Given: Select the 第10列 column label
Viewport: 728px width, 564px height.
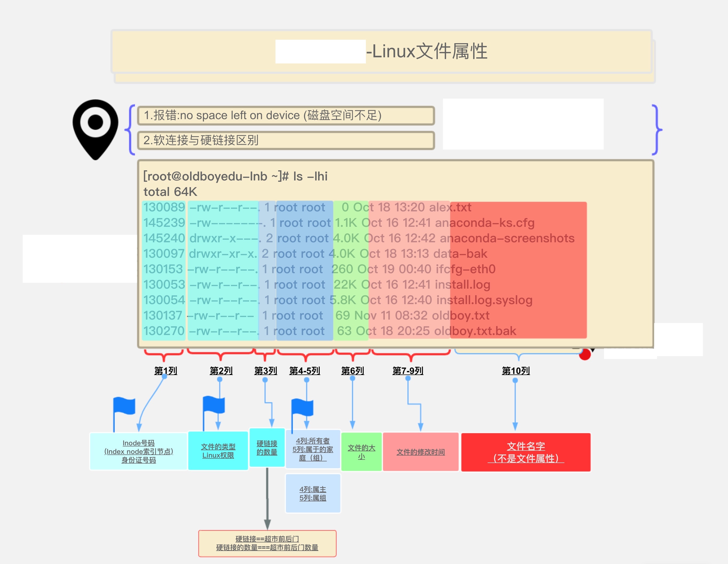Looking at the screenshot, I should point(516,370).
